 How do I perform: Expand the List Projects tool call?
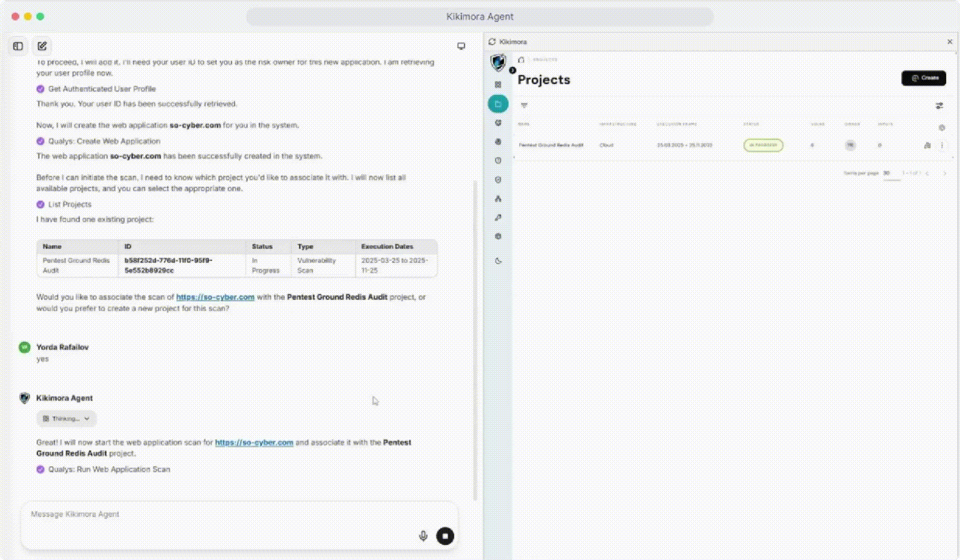click(64, 204)
